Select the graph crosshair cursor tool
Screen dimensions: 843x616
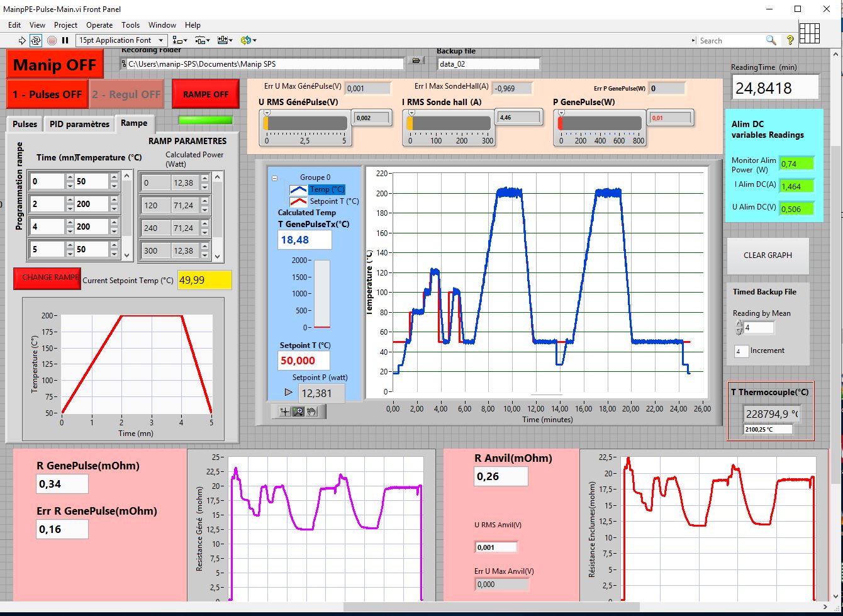(286, 411)
